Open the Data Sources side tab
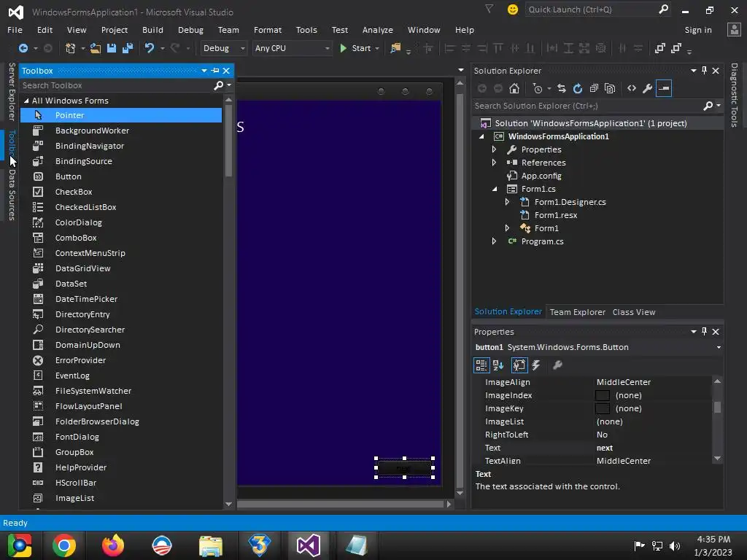 12,194
